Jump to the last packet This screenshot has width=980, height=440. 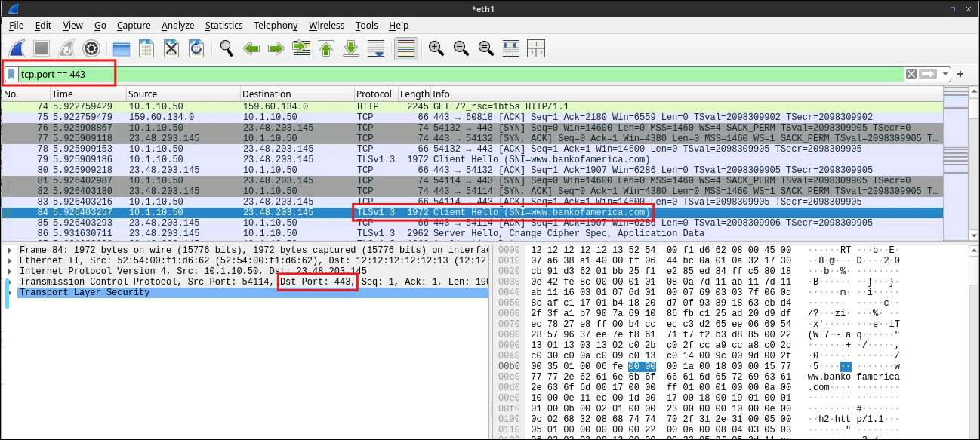351,48
